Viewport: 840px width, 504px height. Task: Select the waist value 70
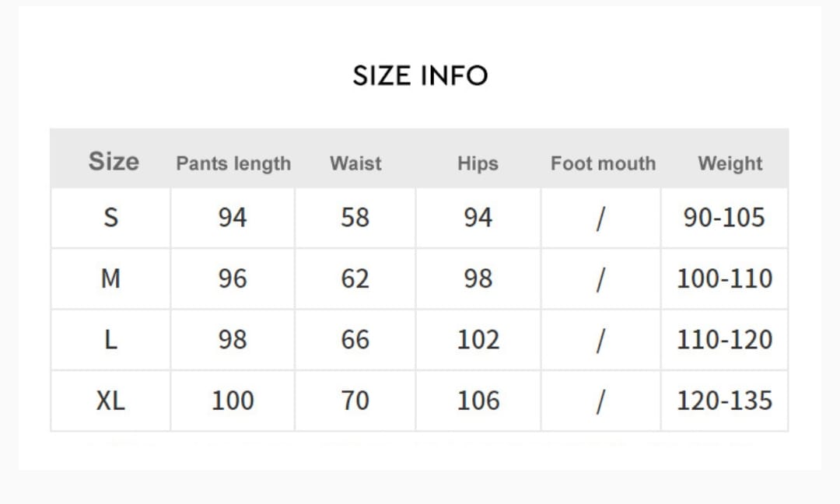355,401
